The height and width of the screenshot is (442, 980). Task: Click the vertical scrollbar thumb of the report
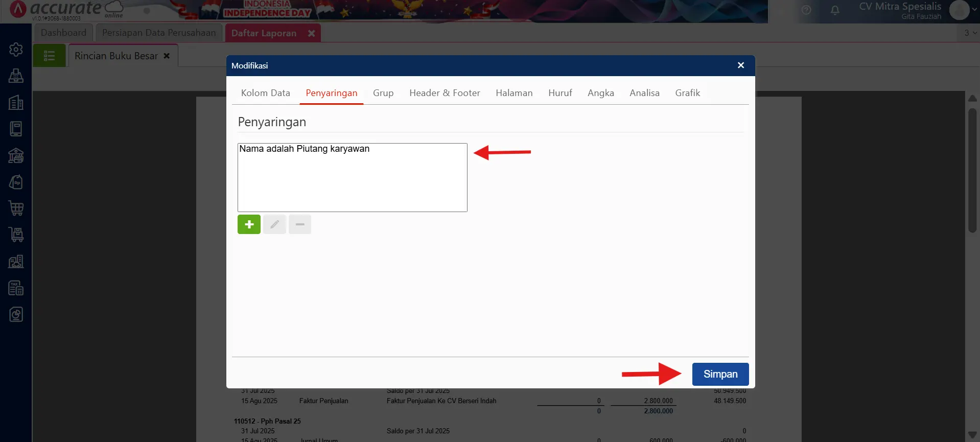click(972, 171)
